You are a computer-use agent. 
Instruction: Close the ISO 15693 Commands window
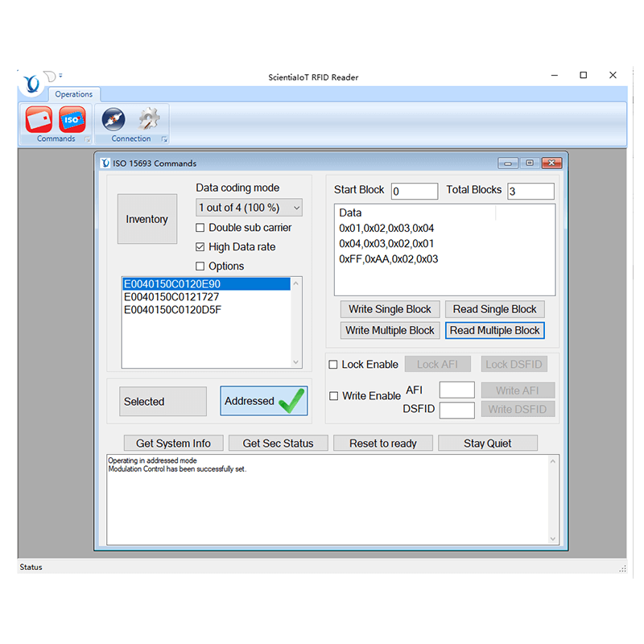point(551,163)
